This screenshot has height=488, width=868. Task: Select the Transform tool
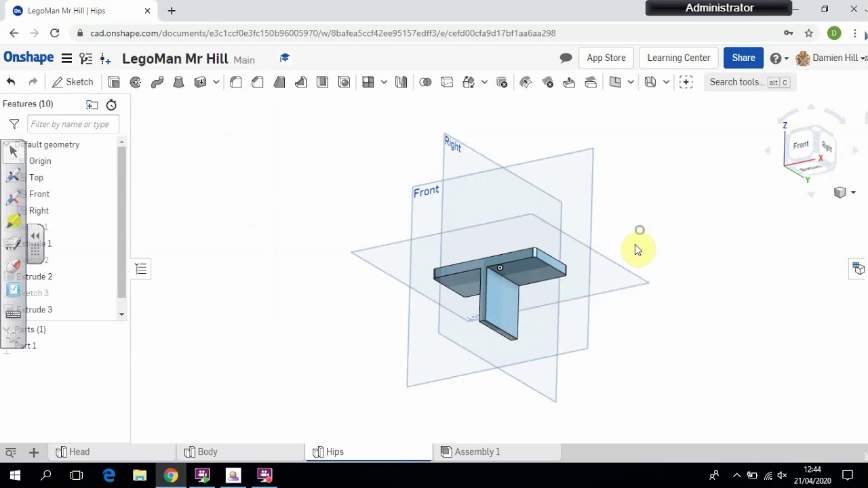click(x=469, y=82)
